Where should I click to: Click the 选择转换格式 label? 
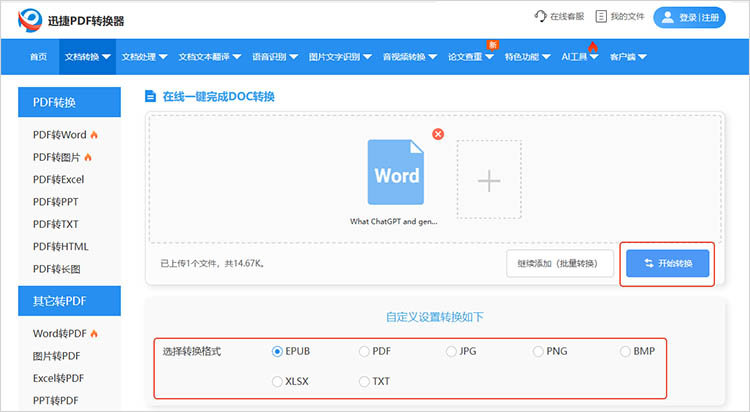pyautogui.click(x=192, y=351)
